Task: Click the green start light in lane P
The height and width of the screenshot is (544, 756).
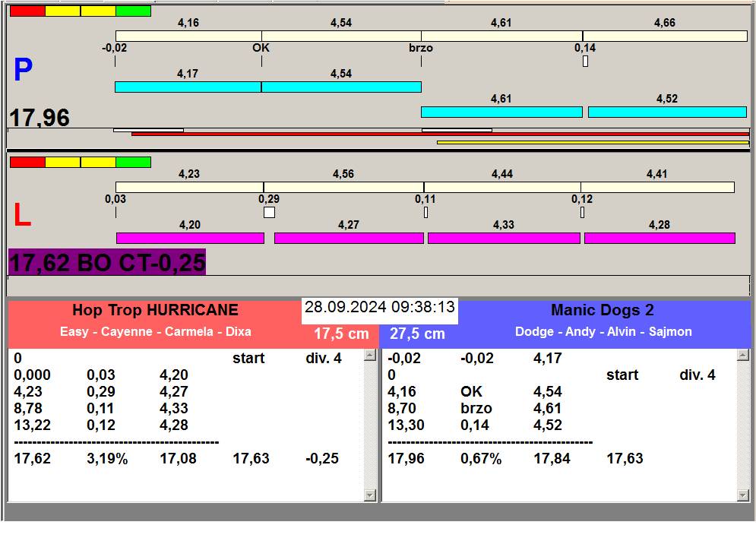Action: point(133,11)
